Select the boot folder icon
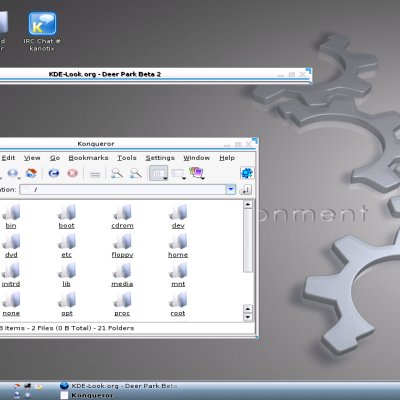 pyautogui.click(x=67, y=212)
